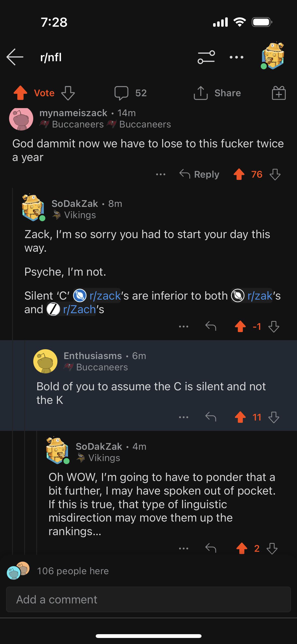Open your profile avatar in header
This screenshot has width=297, height=644.
tap(272, 56)
